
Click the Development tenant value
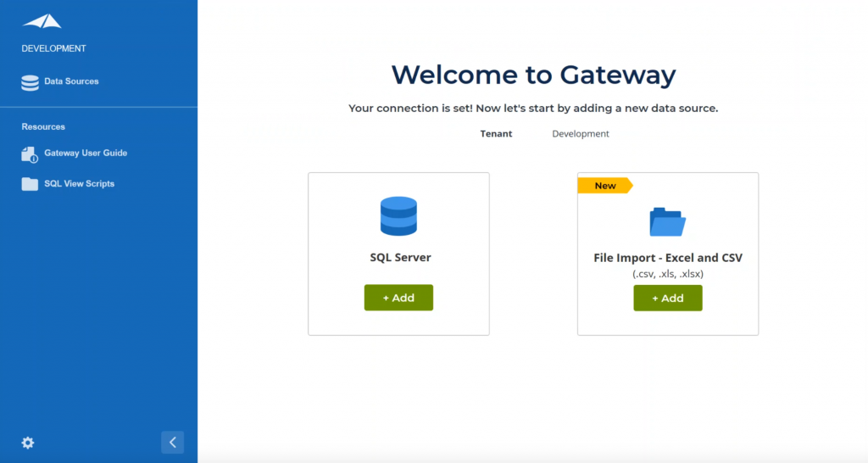580,134
